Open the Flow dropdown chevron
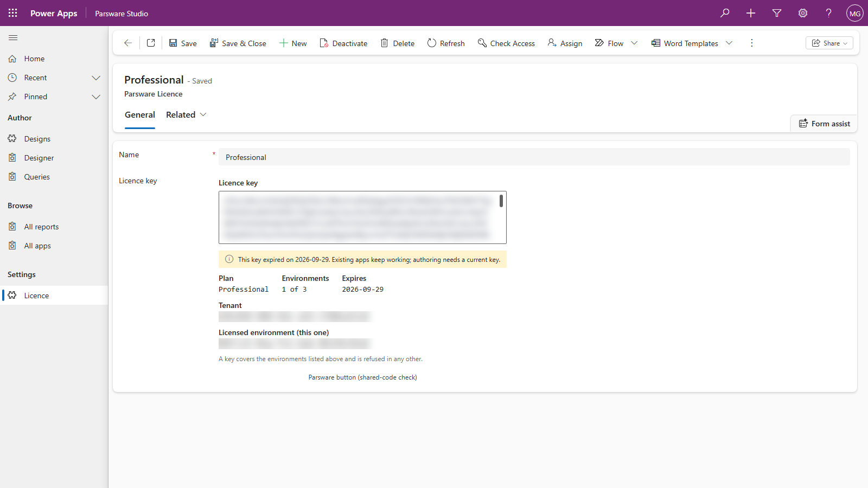The height and width of the screenshot is (488, 868). [634, 43]
